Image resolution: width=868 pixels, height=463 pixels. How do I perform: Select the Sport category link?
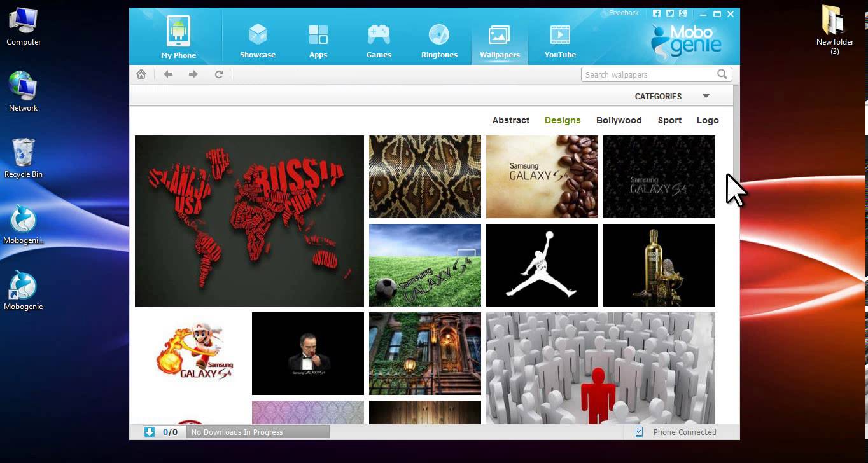669,120
